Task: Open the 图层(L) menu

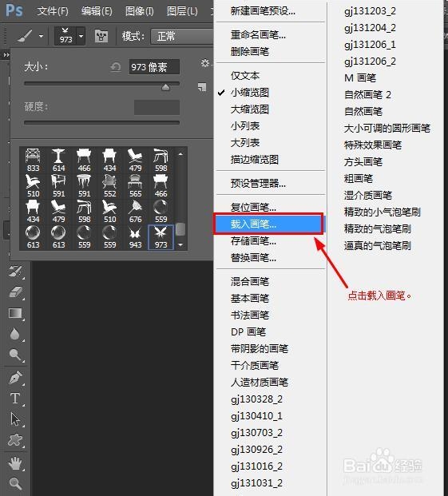Action: tap(182, 11)
